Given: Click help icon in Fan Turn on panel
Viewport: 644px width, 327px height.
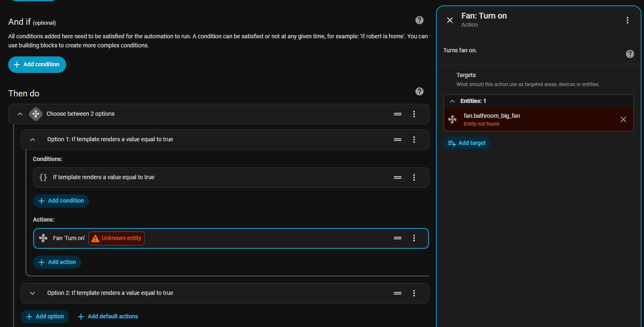Looking at the screenshot, I should (x=630, y=54).
